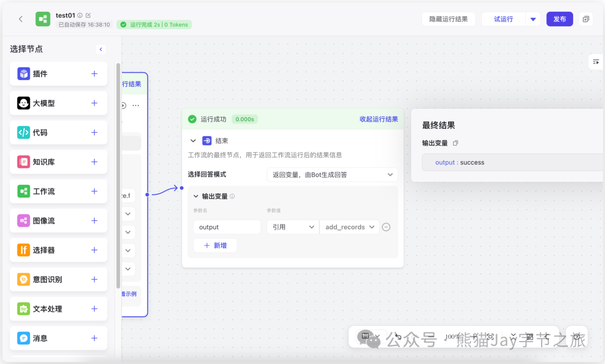This screenshot has width=605, height=364.
Task: Add a 插件 node with plus
Action: [94, 74]
